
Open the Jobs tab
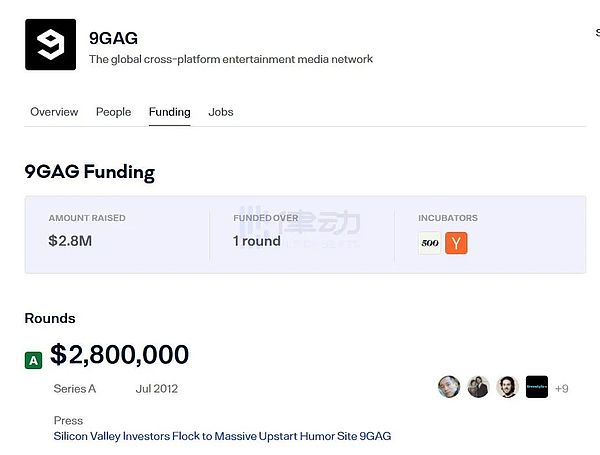[221, 112]
